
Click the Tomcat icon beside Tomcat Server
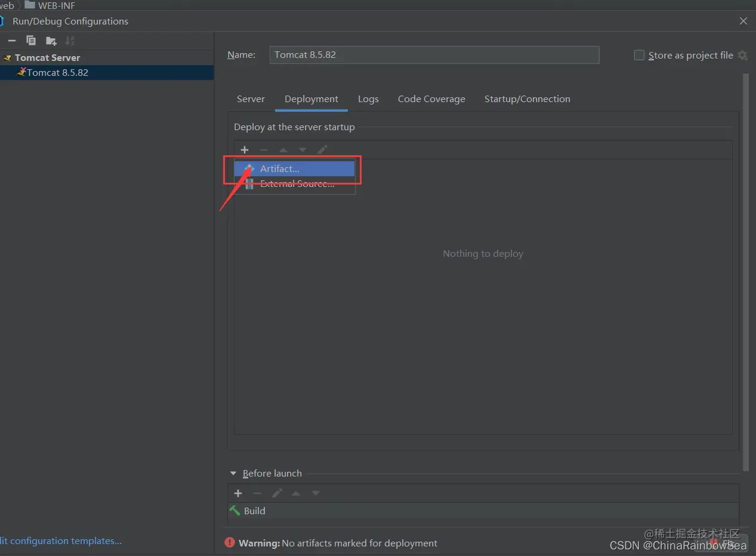(x=7, y=58)
